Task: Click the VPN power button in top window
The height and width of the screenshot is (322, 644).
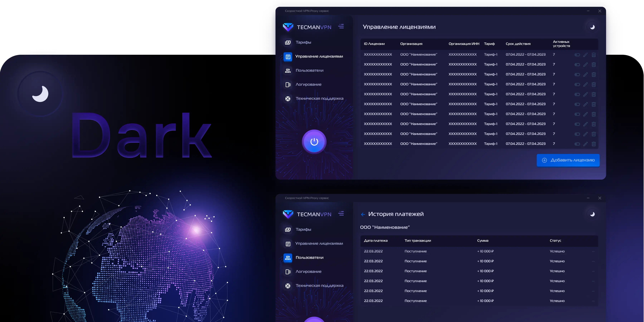Action: pos(314,142)
